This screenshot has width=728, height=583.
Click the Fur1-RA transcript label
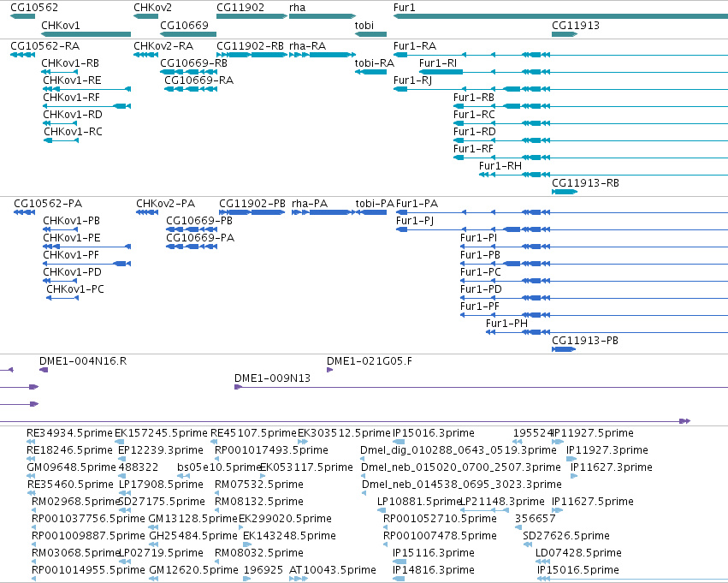[x=415, y=46]
